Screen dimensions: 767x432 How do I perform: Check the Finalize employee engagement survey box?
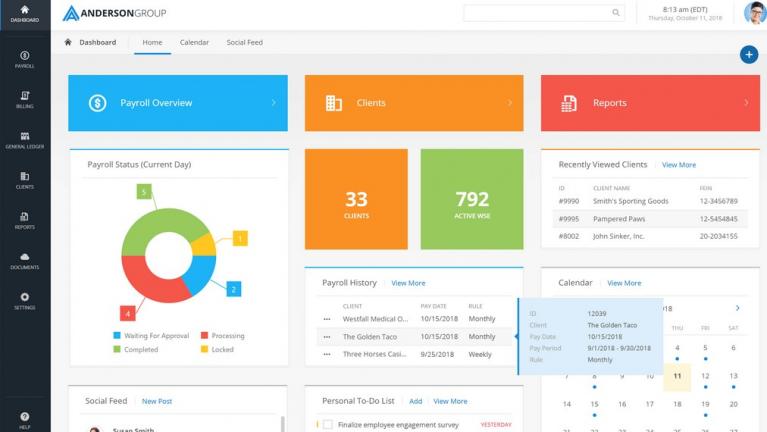(328, 425)
